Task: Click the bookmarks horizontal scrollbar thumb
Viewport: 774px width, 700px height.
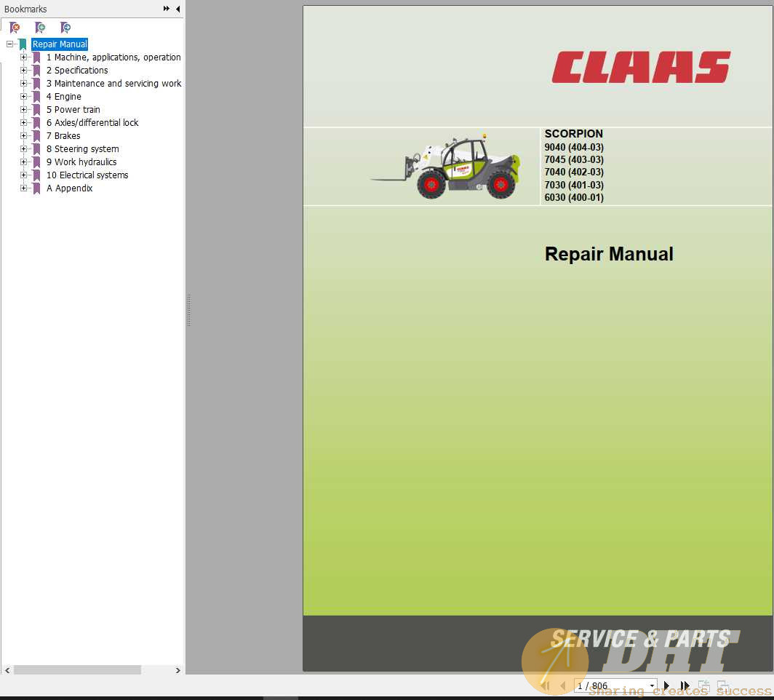Action: click(78, 670)
